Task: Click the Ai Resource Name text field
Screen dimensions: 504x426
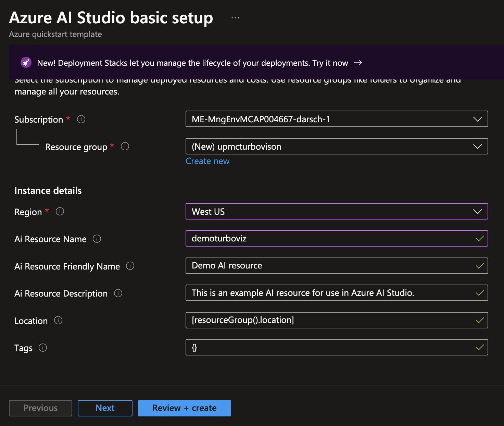Action: pos(329,239)
